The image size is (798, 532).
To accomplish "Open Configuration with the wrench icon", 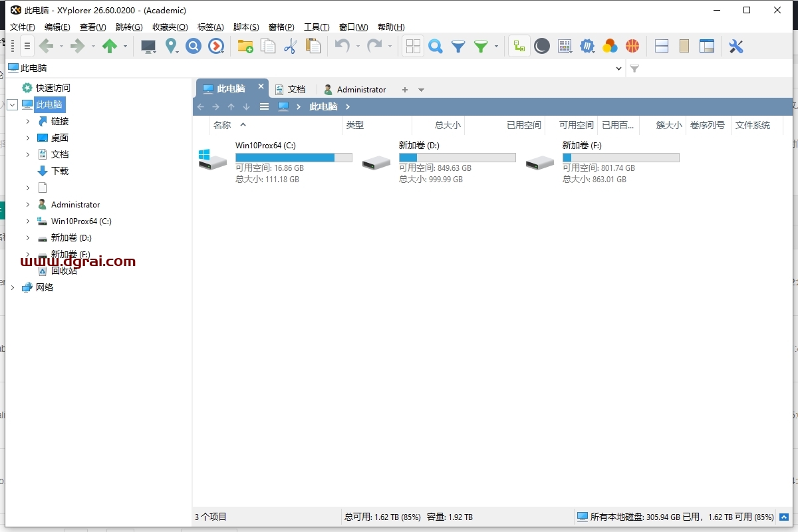I will (x=736, y=47).
